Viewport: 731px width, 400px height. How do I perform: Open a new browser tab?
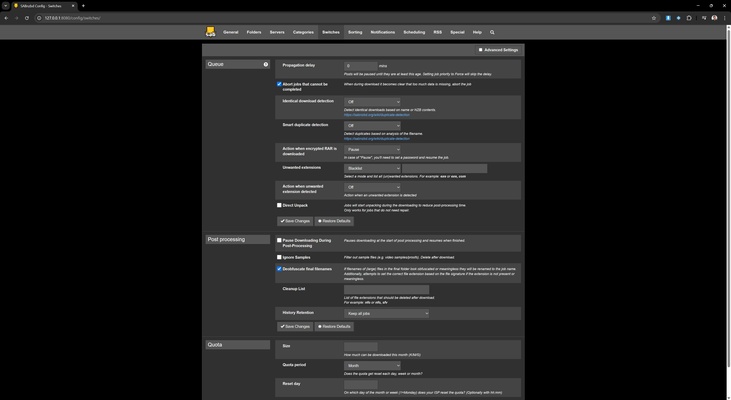83,6
